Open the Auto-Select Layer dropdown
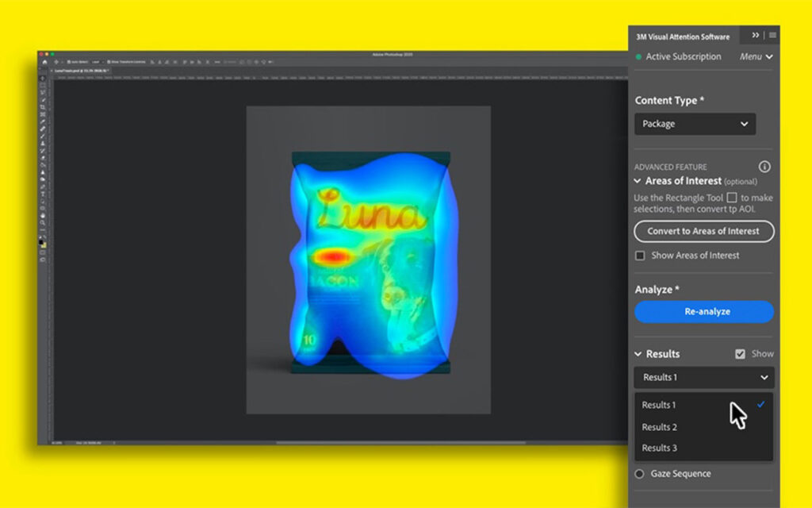 pos(96,62)
